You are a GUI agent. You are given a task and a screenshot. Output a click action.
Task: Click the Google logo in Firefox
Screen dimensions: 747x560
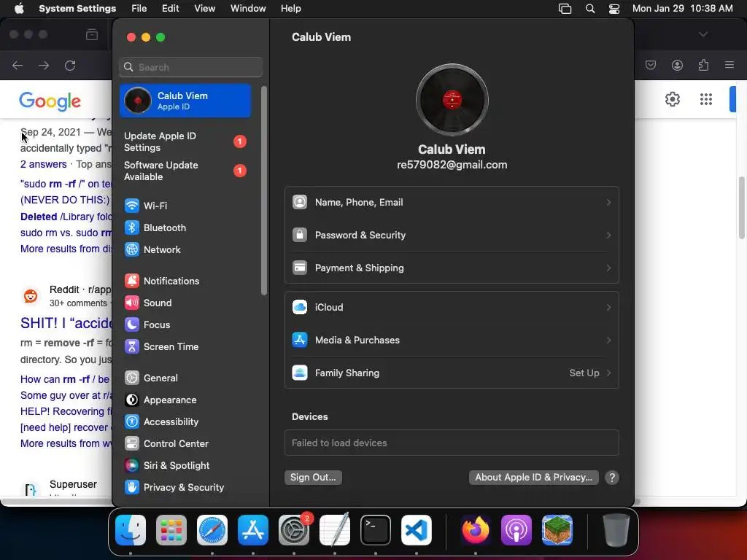(50, 101)
